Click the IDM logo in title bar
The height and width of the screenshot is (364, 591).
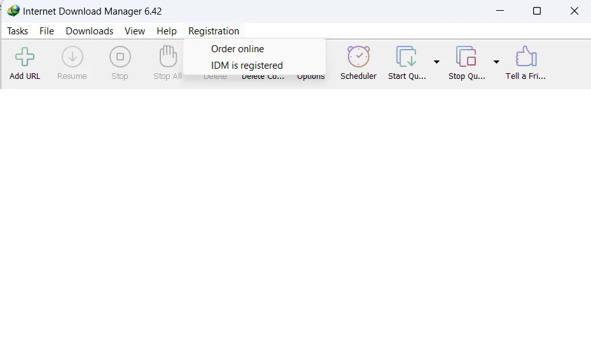point(13,11)
